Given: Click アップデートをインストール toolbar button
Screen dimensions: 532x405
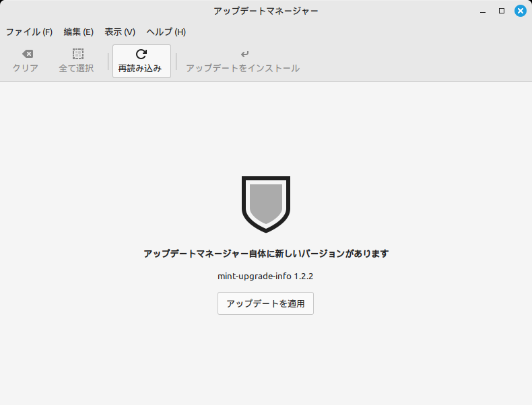Looking at the screenshot, I should click(x=242, y=61).
